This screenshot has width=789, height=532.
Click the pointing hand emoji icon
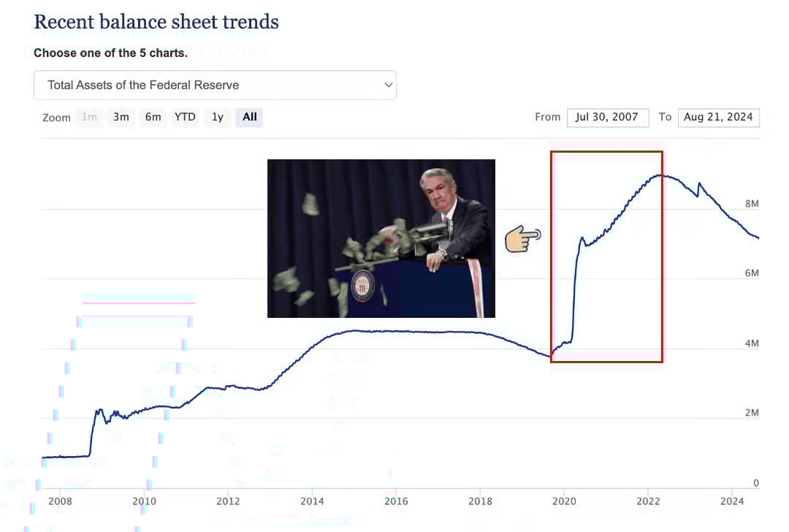pyautogui.click(x=523, y=238)
